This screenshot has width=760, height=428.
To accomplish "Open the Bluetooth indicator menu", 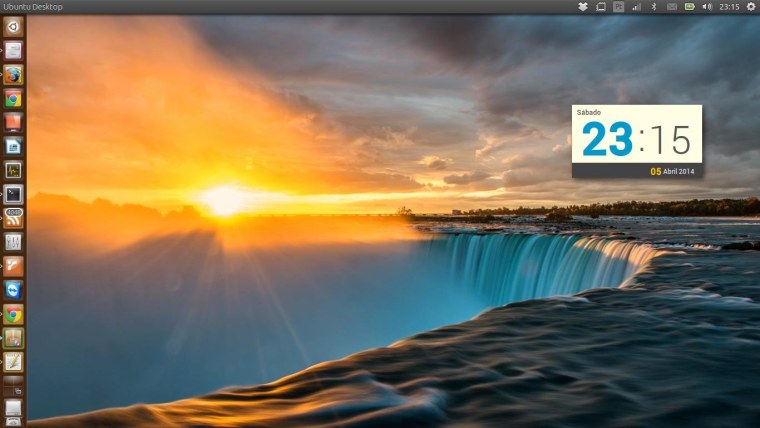I will coord(654,7).
